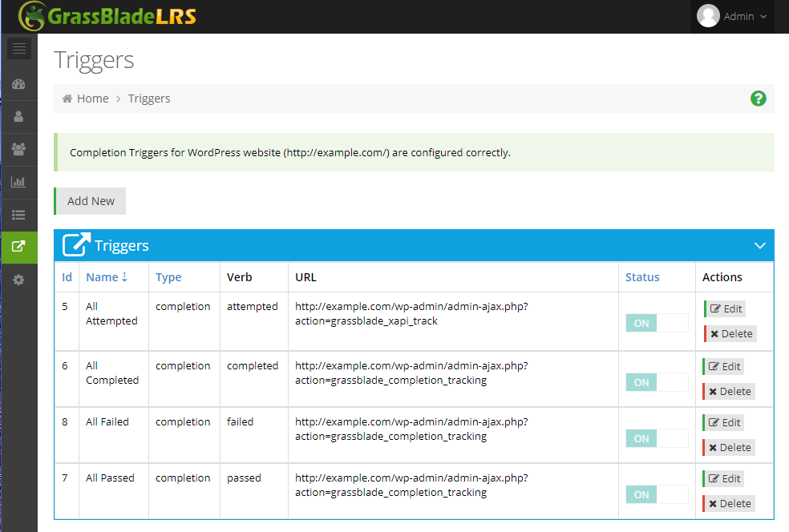Open the Dashboard gauge icon in sidebar

[x=18, y=84]
